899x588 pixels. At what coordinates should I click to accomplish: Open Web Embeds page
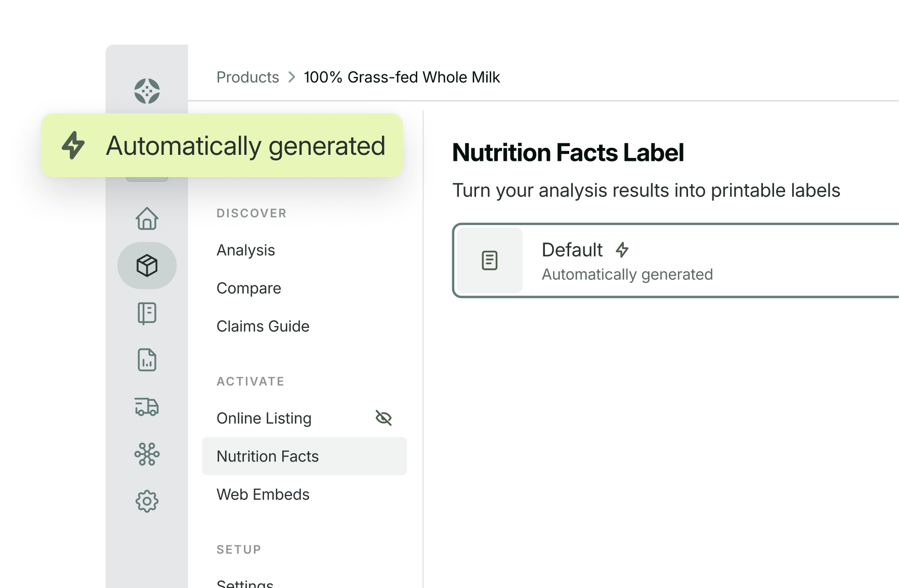263,494
